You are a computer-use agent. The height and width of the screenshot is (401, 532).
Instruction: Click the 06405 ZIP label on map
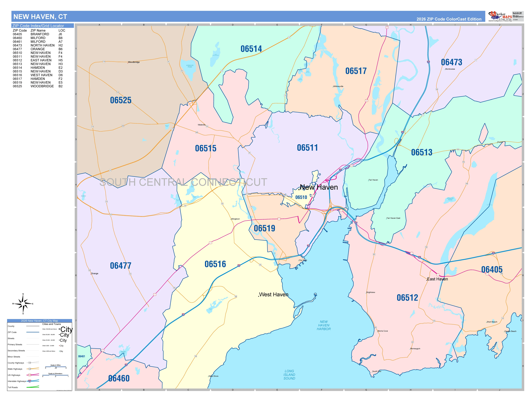tap(492, 269)
